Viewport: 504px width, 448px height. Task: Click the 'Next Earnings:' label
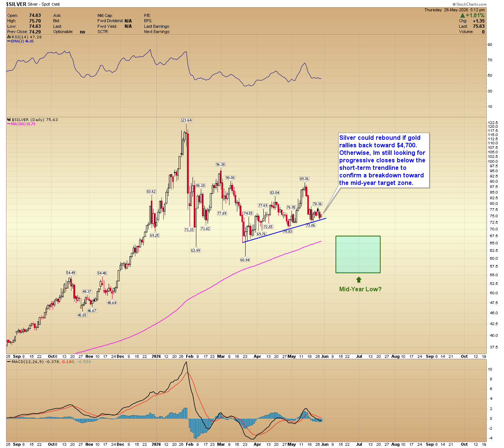(157, 32)
